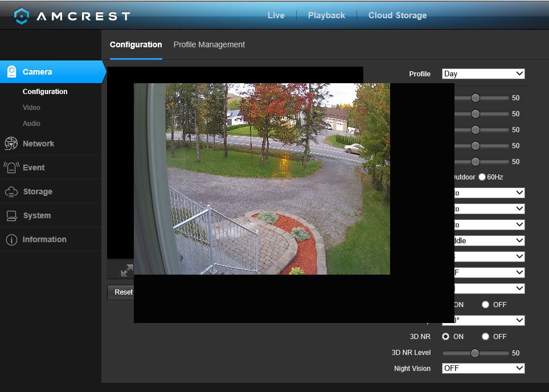Screen dimensions: 549x392
Task: Expand the Night Vision dropdown
Action: [483, 368]
